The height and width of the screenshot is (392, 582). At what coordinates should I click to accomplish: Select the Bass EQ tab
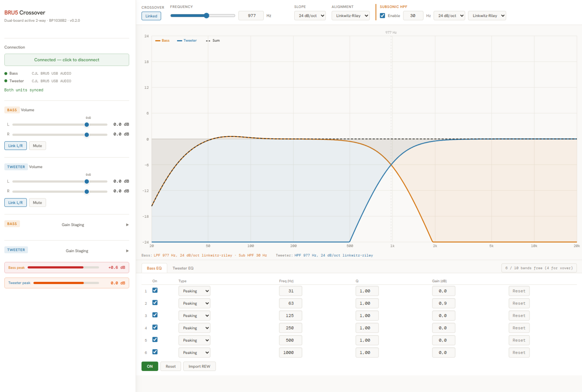coord(154,268)
